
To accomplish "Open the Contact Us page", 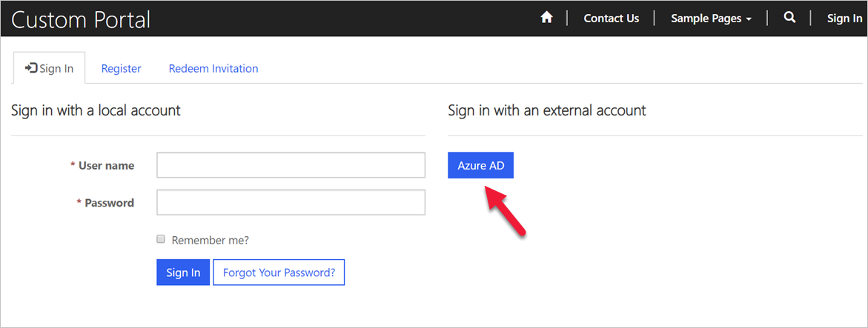I will coord(611,19).
